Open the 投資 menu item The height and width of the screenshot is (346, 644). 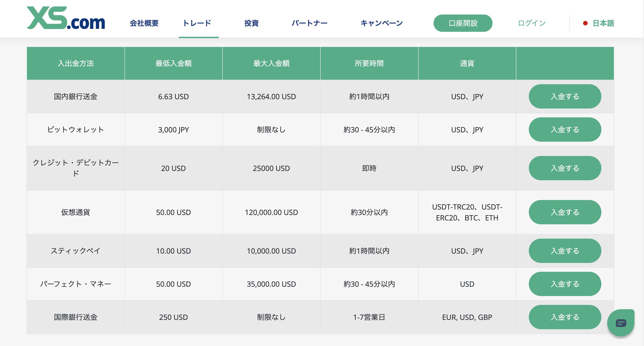pos(251,23)
